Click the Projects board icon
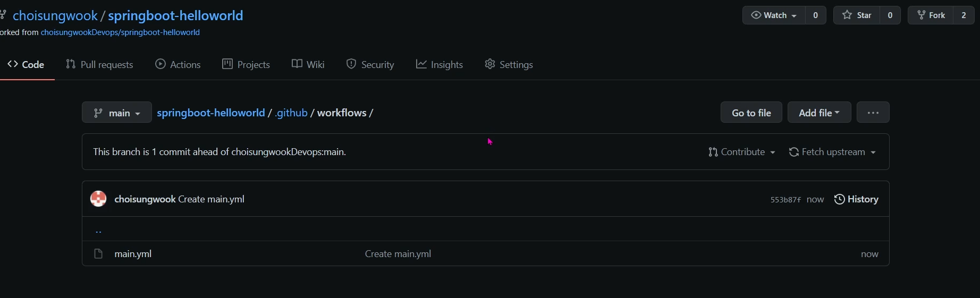This screenshot has height=298, width=980. (227, 64)
